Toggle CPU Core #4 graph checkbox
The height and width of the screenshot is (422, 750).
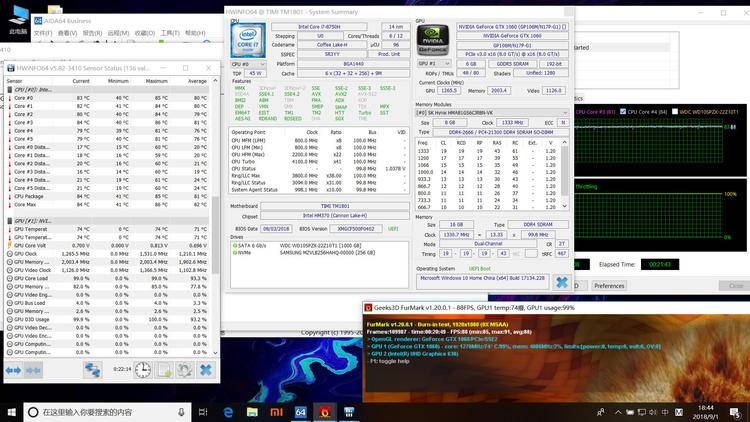tap(624, 111)
